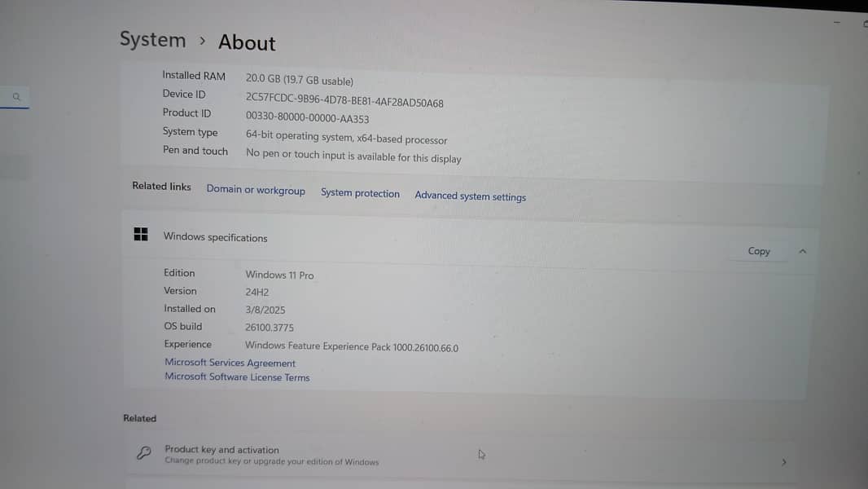The image size is (868, 489).
Task: Click the OS build label
Action: pos(182,326)
